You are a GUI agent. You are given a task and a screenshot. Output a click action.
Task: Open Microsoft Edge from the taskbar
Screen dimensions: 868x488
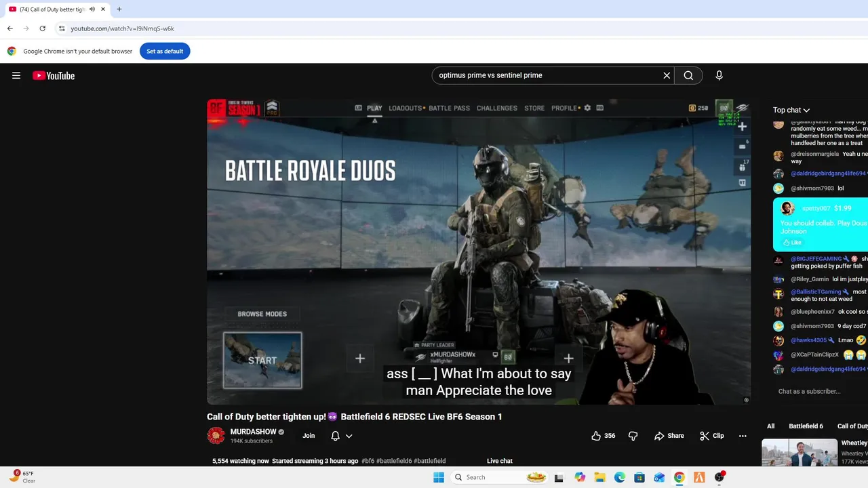(620, 477)
